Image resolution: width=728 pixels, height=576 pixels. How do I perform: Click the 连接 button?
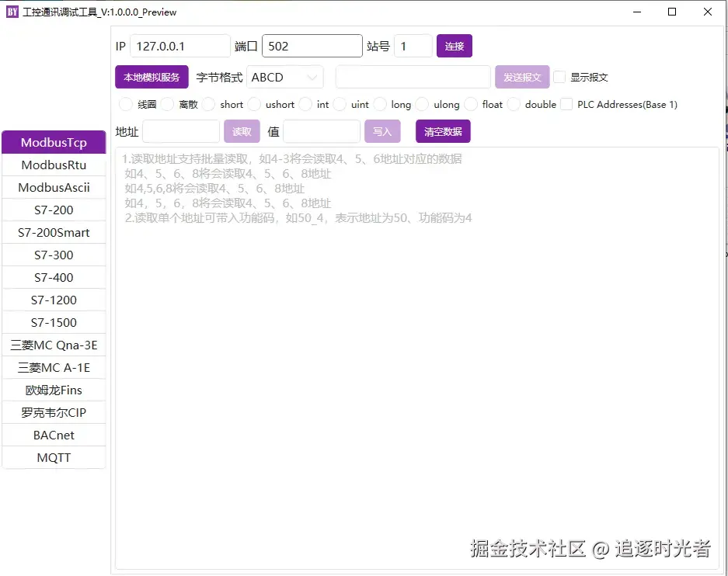(x=454, y=46)
